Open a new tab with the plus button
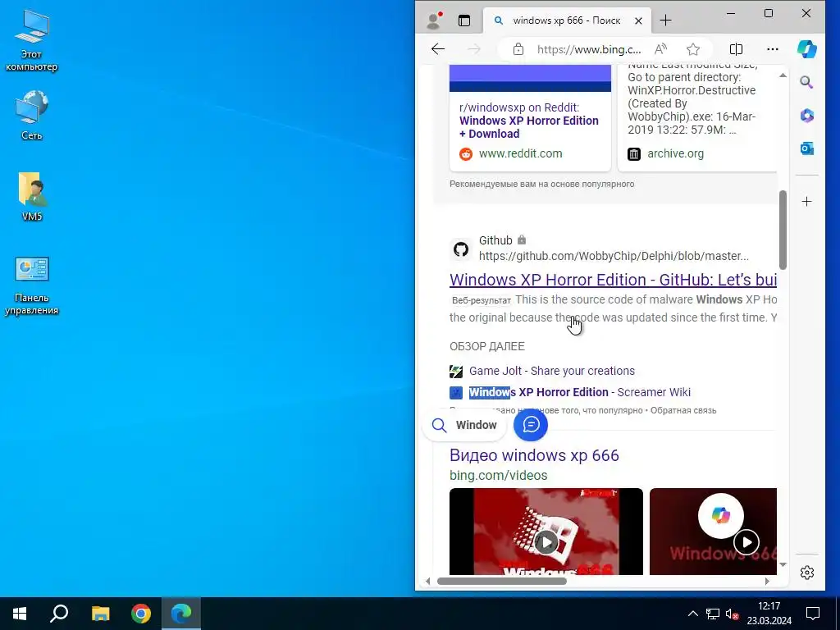 point(665,21)
